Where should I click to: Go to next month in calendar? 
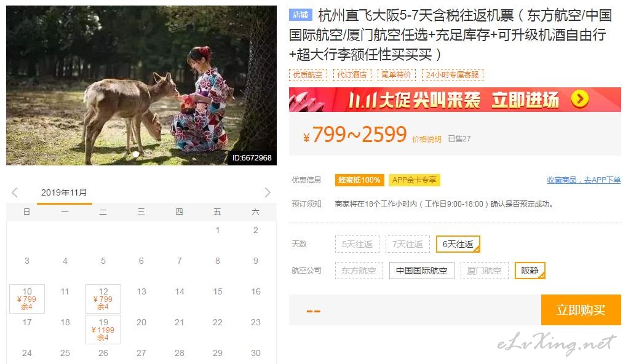(x=268, y=192)
